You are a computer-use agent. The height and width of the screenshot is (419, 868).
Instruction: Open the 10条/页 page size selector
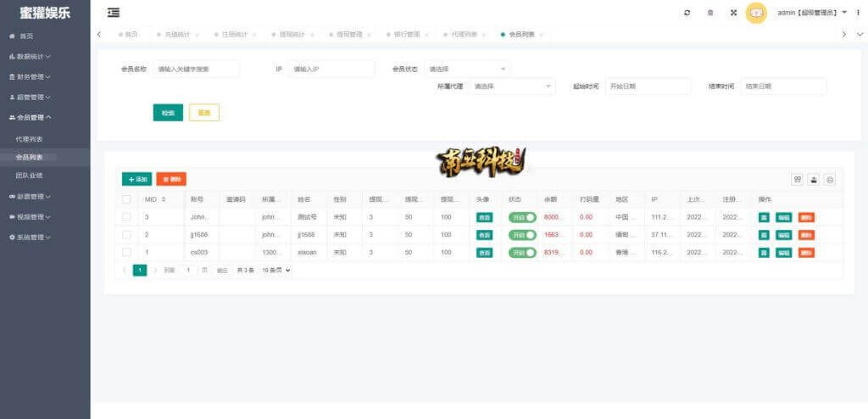tap(275, 270)
